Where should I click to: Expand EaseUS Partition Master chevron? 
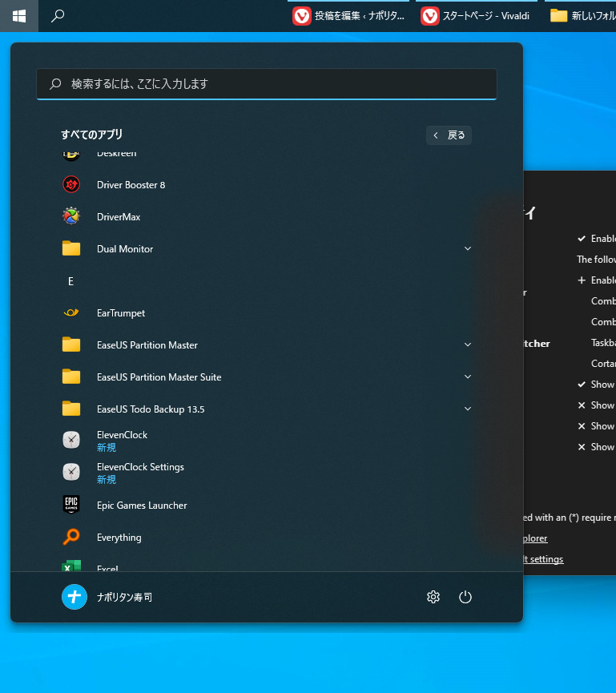coord(468,344)
